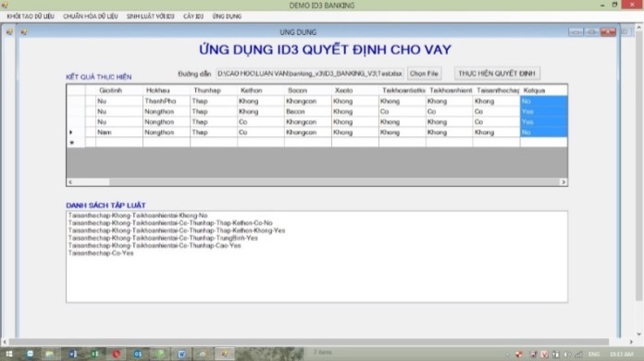This screenshot has height=361, width=644.
Task: Click the THỰC HIỆN QUYẾT ĐỊNH button
Action: pyautogui.click(x=497, y=73)
